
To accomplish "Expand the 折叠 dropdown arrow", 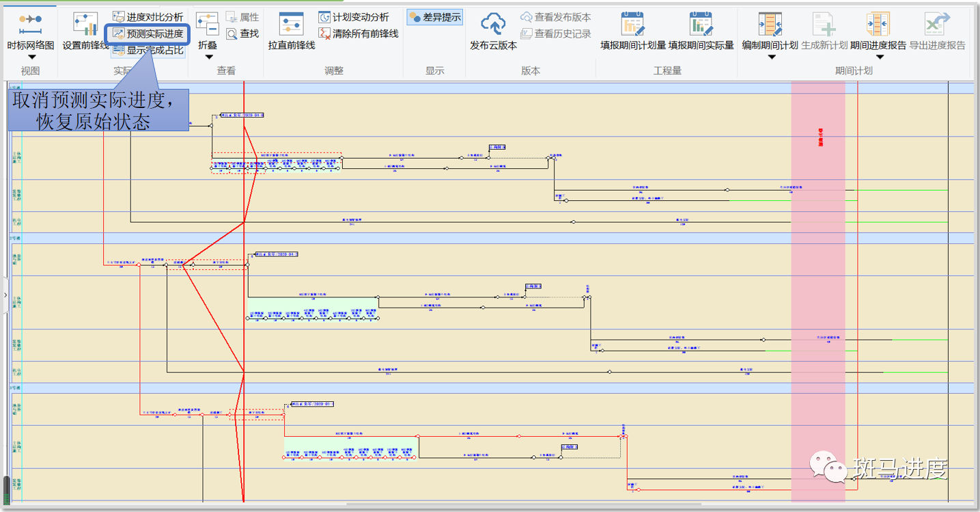I will pos(208,57).
